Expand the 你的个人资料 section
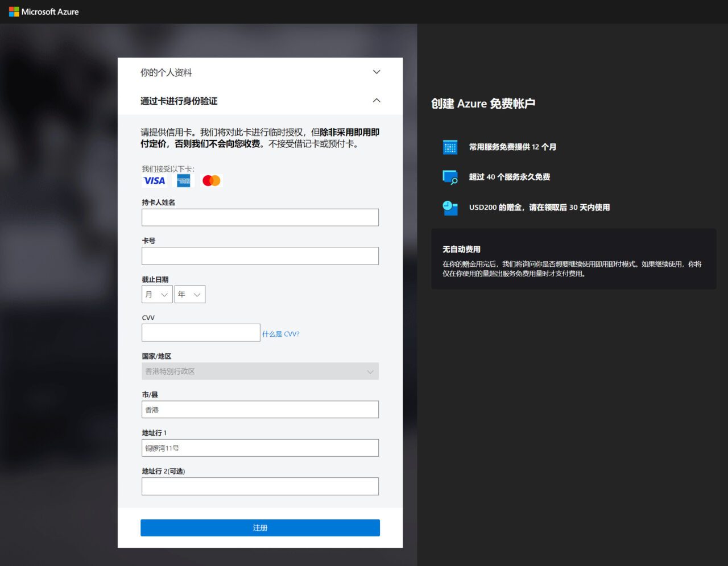This screenshot has height=566, width=728. 377,72
